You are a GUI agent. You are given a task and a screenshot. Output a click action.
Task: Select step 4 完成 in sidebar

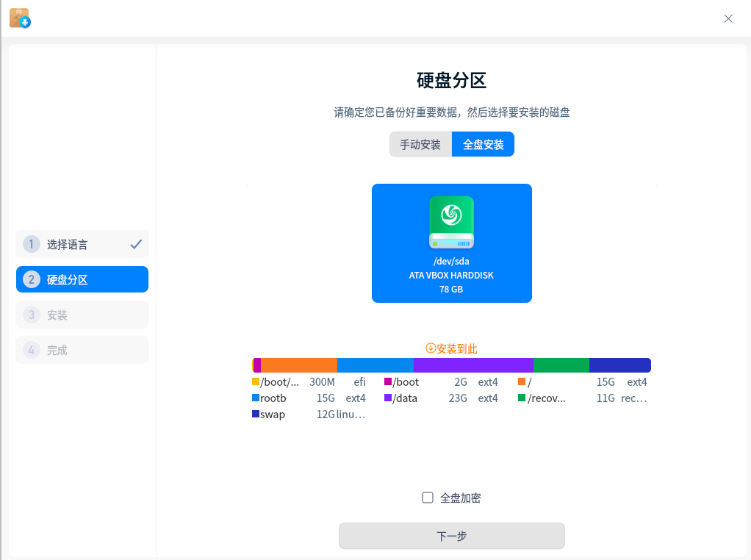[x=82, y=350]
